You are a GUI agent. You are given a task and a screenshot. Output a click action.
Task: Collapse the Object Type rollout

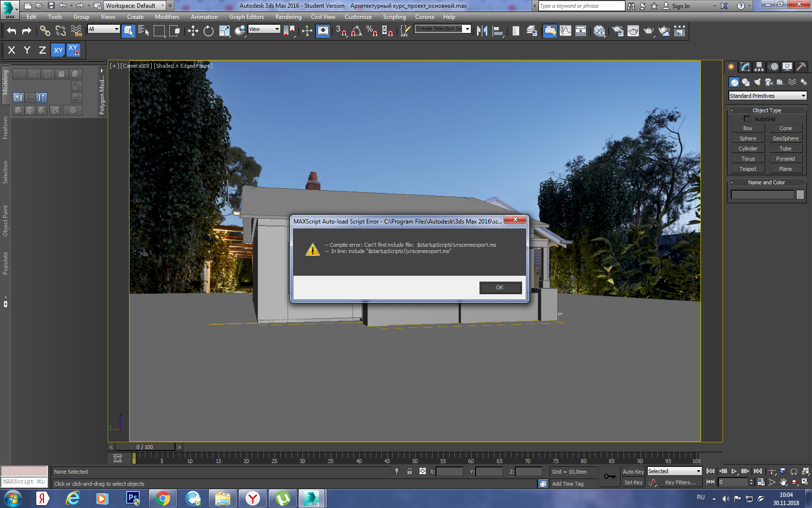click(x=767, y=110)
